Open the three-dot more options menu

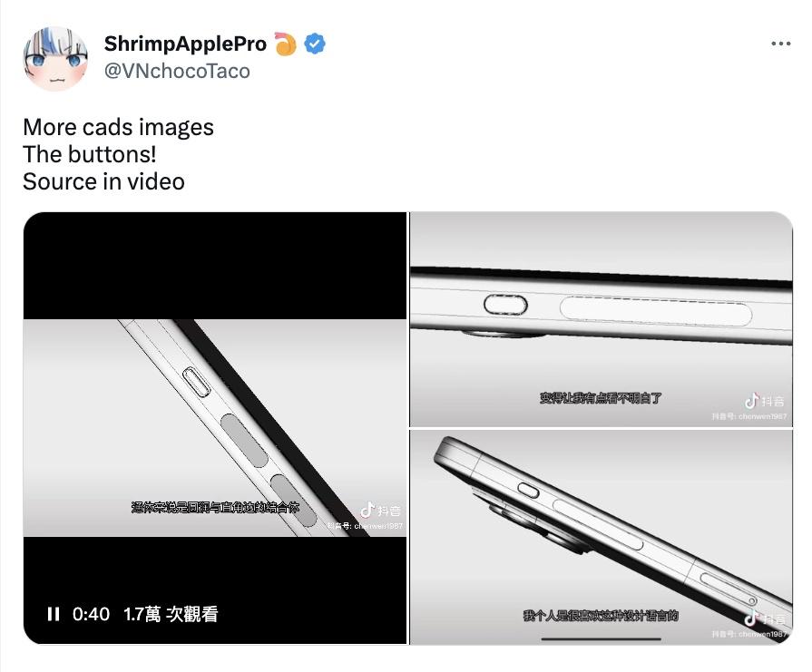coord(780,44)
